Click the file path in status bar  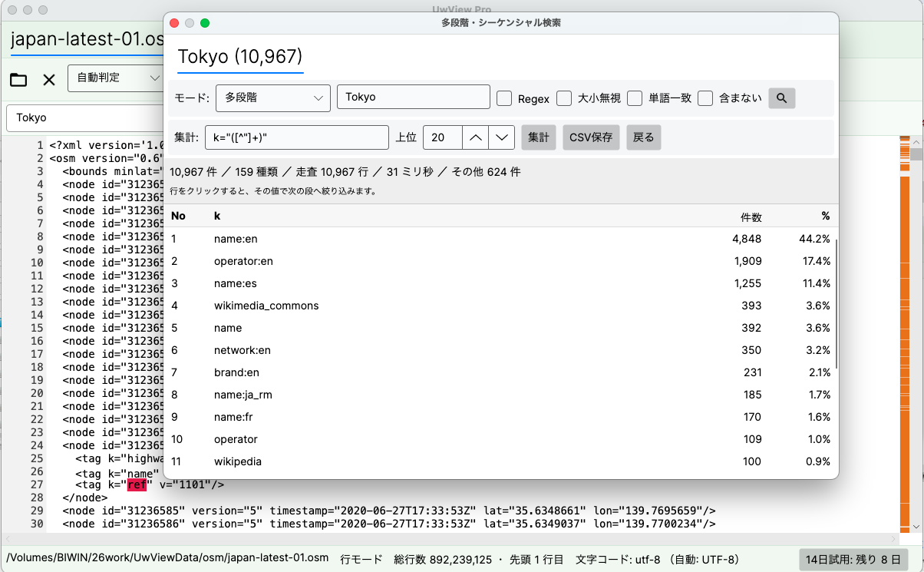(167, 559)
